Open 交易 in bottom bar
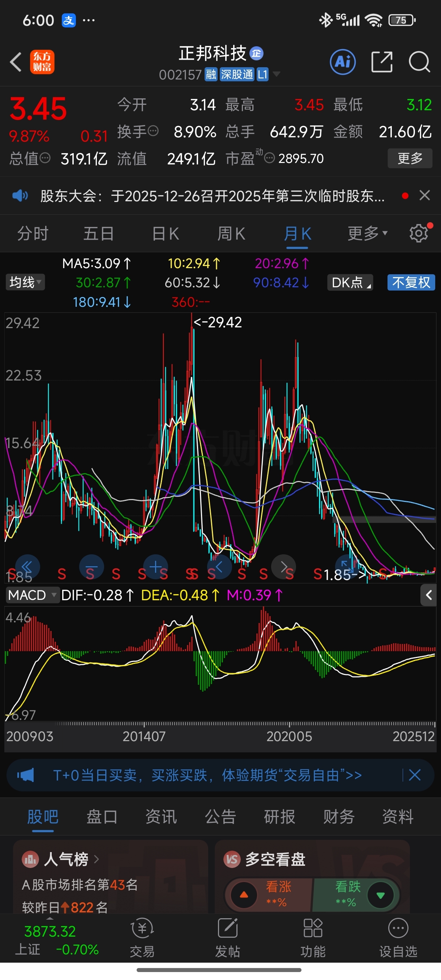This screenshot has width=441, height=980. (x=142, y=938)
